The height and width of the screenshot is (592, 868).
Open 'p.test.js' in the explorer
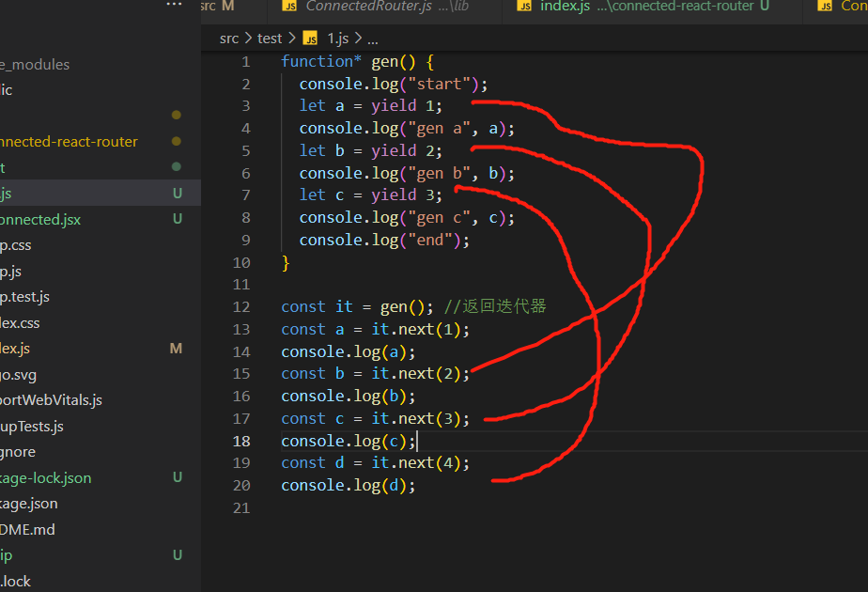(101, 297)
